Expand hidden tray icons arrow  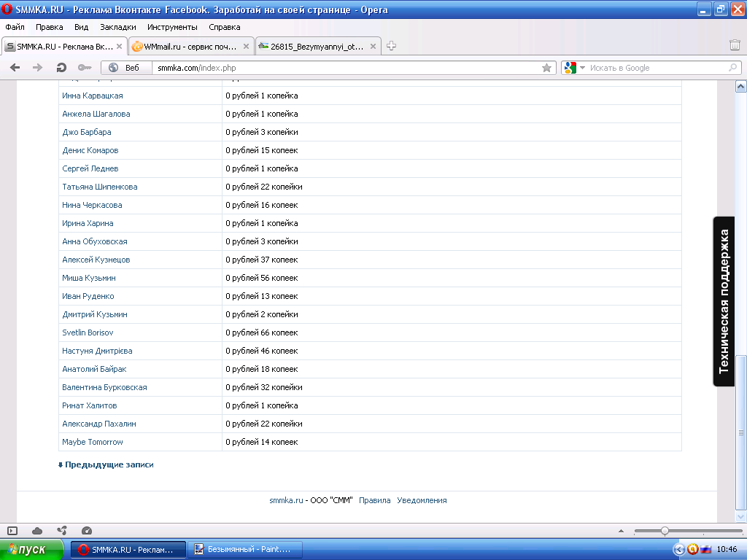[679, 550]
